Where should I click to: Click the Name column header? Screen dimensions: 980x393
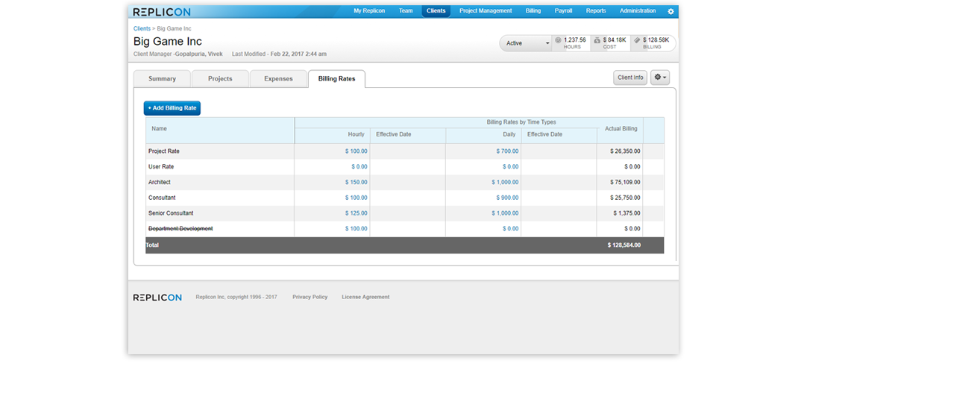point(160,129)
